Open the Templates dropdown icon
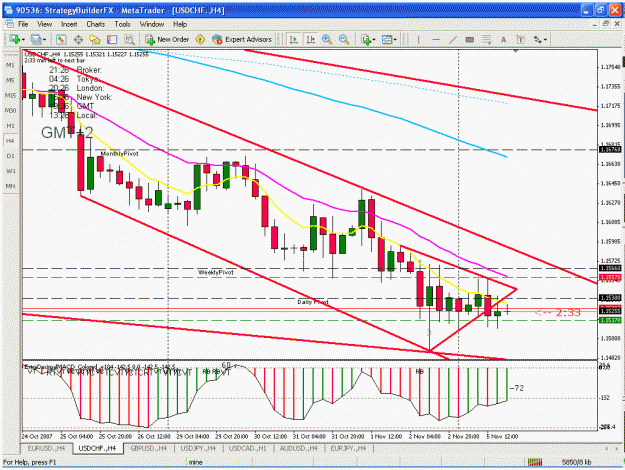Screen dimensions: 625x470 (x=389, y=39)
